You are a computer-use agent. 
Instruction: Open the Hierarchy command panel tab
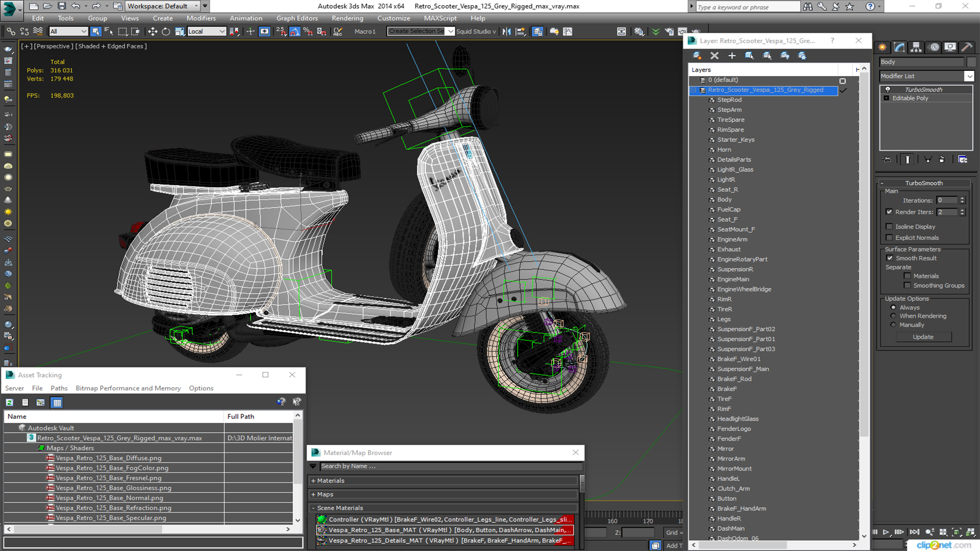point(916,47)
